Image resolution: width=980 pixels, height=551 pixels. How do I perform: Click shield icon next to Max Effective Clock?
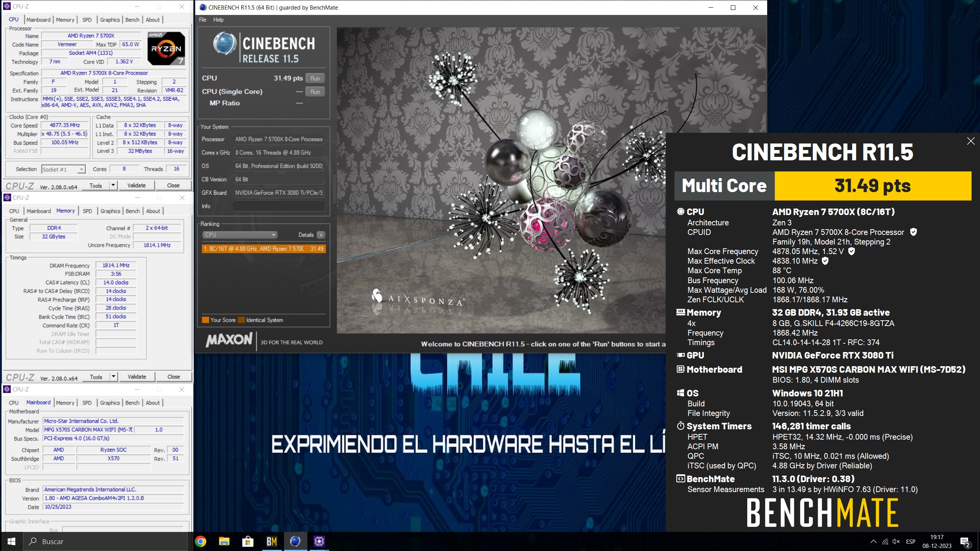click(x=825, y=261)
